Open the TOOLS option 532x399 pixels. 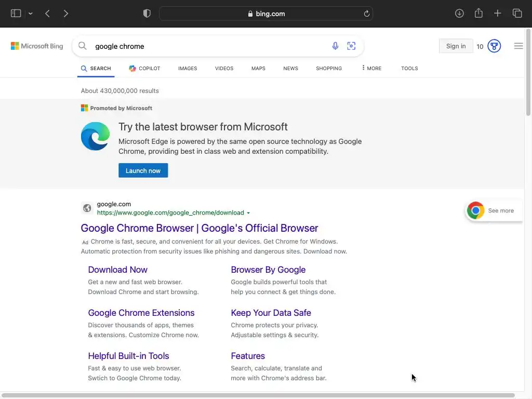409,68
